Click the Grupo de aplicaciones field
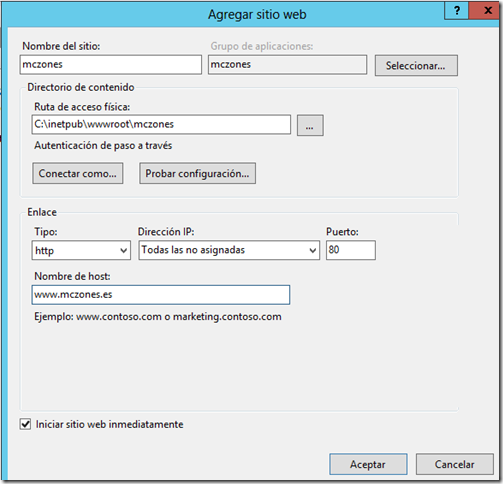503x484 pixels. tap(287, 64)
